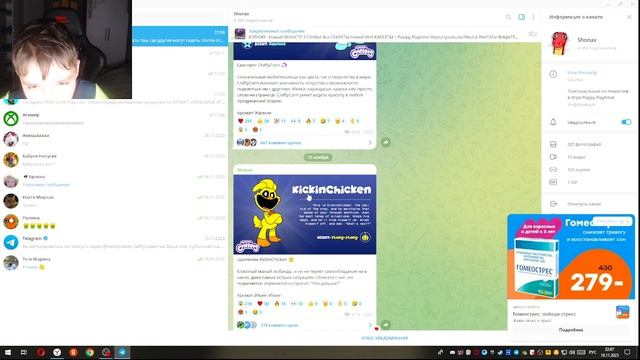640x360 pixels.
Task: Forward the KickinChicken post
Action: pyautogui.click(x=386, y=325)
